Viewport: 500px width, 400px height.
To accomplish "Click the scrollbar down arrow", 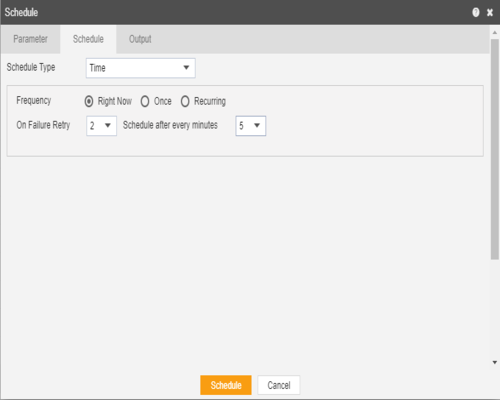I will [x=495, y=362].
